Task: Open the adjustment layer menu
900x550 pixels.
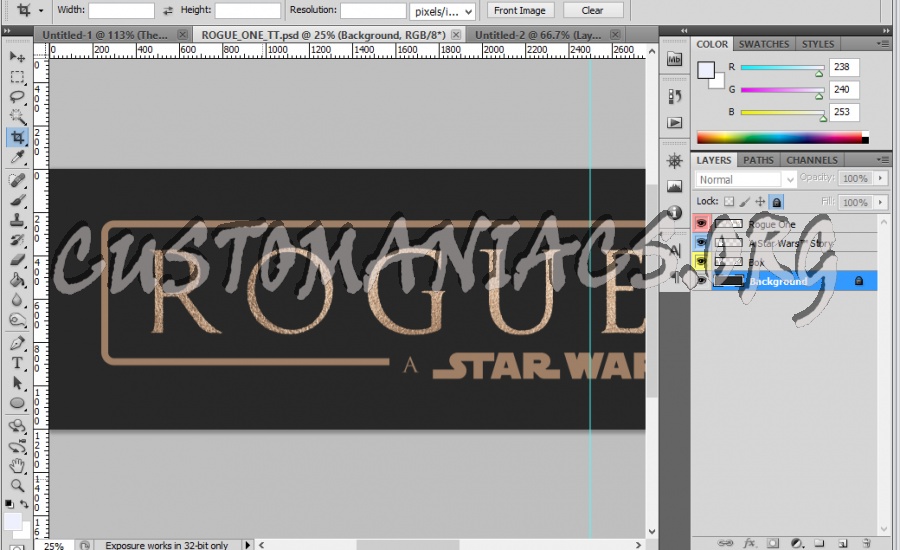Action: [x=796, y=543]
